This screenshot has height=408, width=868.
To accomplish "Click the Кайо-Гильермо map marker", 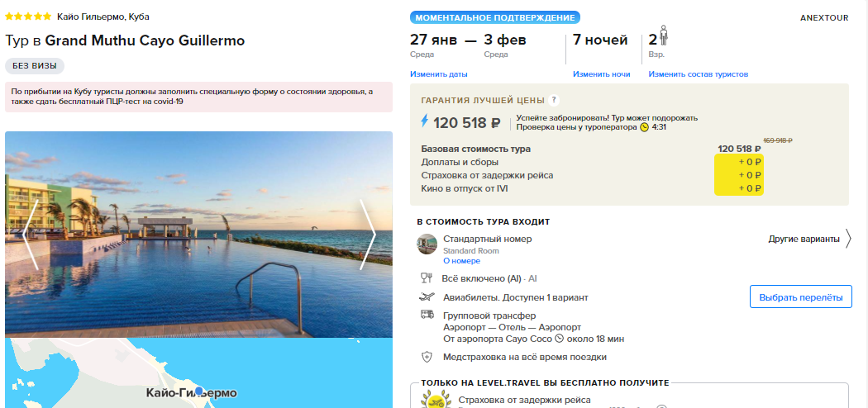I will (x=198, y=391).
